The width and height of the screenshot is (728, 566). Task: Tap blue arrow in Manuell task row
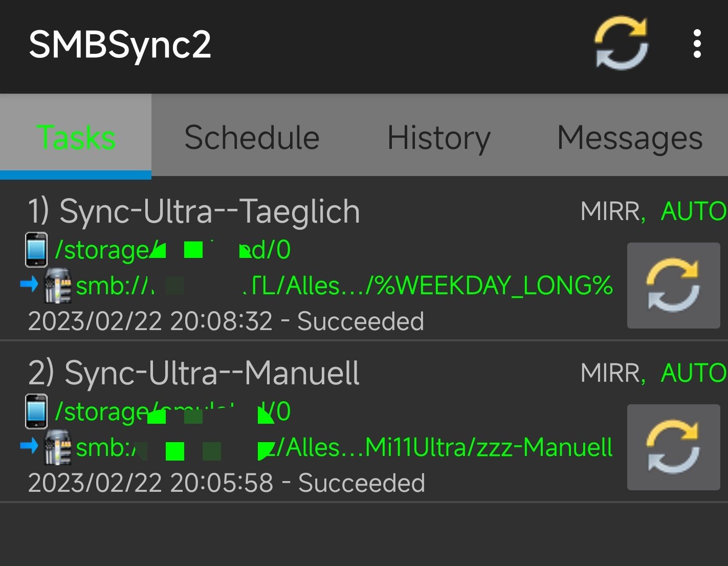pyautogui.click(x=29, y=446)
